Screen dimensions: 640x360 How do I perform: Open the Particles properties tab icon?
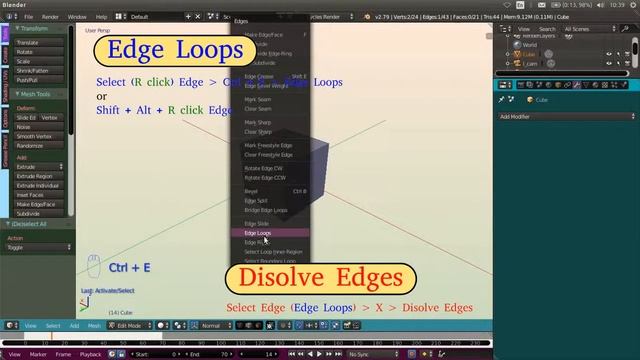coord(614,84)
